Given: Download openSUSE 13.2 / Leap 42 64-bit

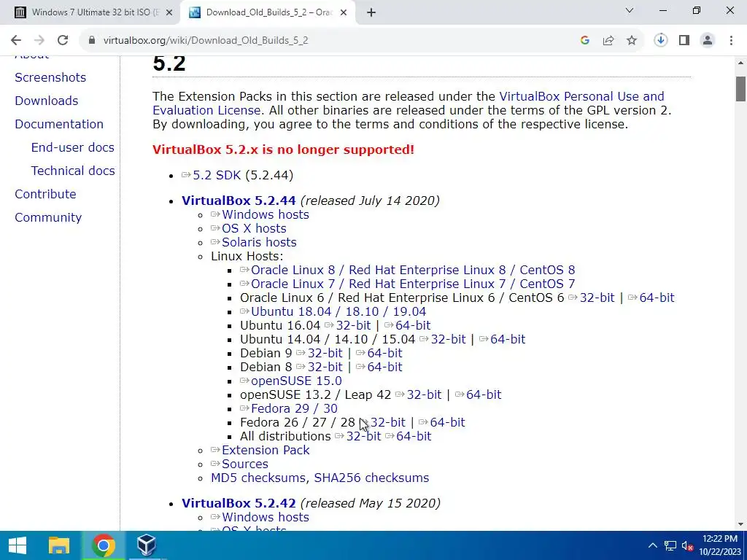Looking at the screenshot, I should pyautogui.click(x=484, y=394).
